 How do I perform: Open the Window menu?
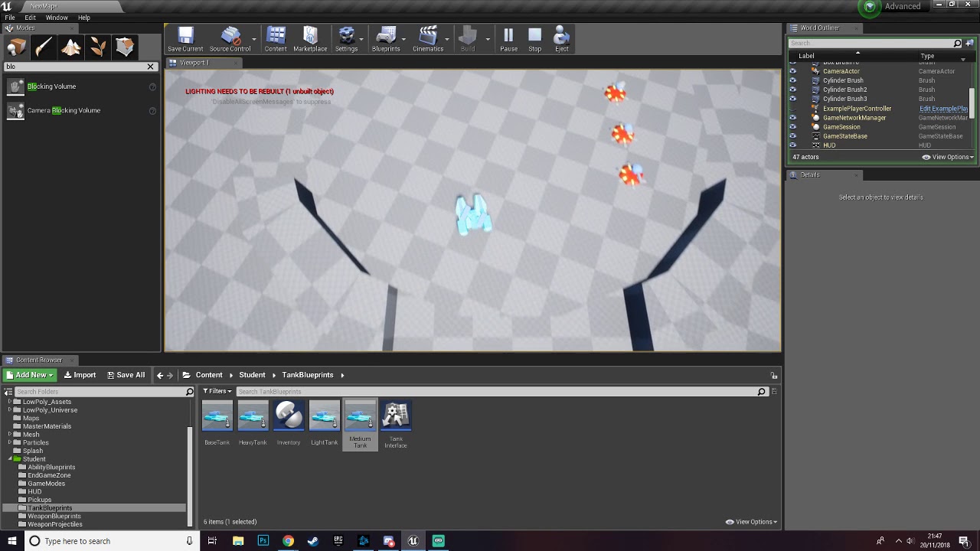[x=57, y=18]
